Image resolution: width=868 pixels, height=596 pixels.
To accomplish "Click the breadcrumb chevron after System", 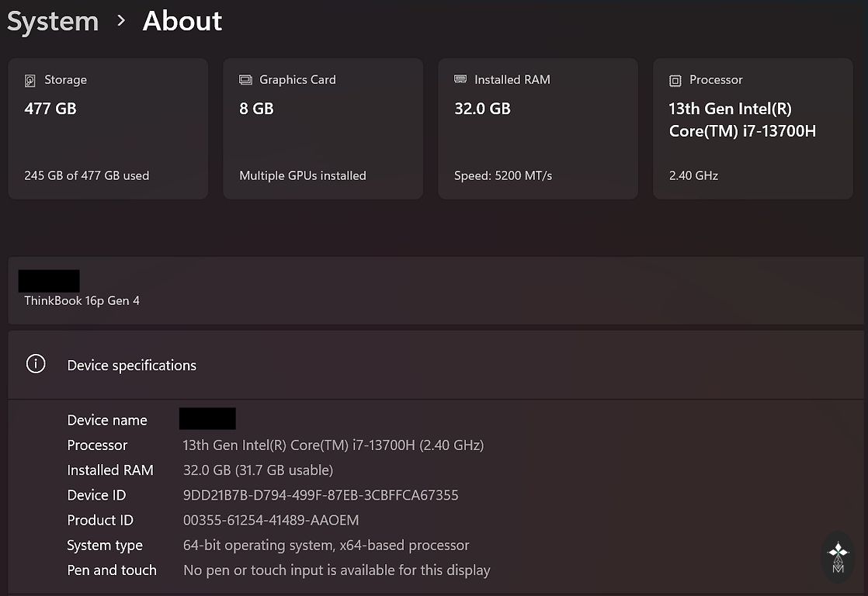I will [x=120, y=21].
